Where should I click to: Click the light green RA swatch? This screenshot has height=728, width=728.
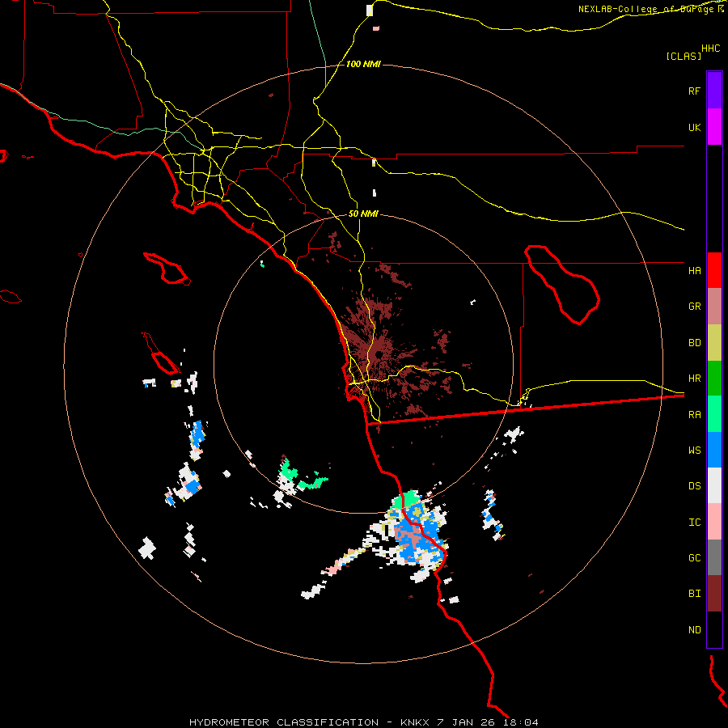point(714,414)
